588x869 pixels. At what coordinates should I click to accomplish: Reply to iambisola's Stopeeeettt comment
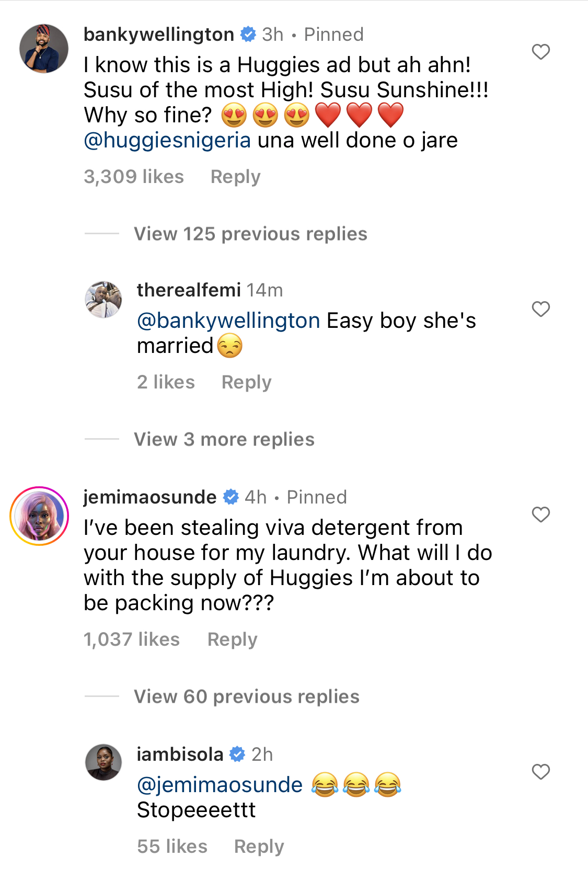259,847
